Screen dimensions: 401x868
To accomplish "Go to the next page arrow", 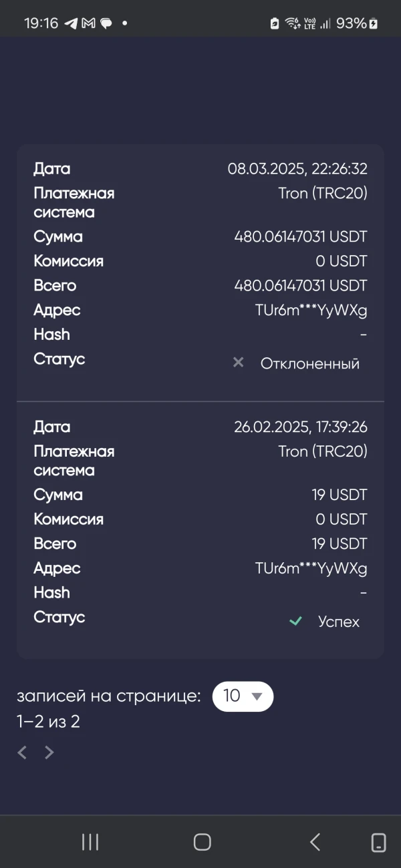I will click(x=49, y=752).
